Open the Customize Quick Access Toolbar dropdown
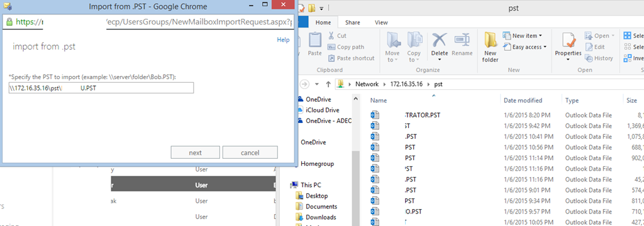 322,9
